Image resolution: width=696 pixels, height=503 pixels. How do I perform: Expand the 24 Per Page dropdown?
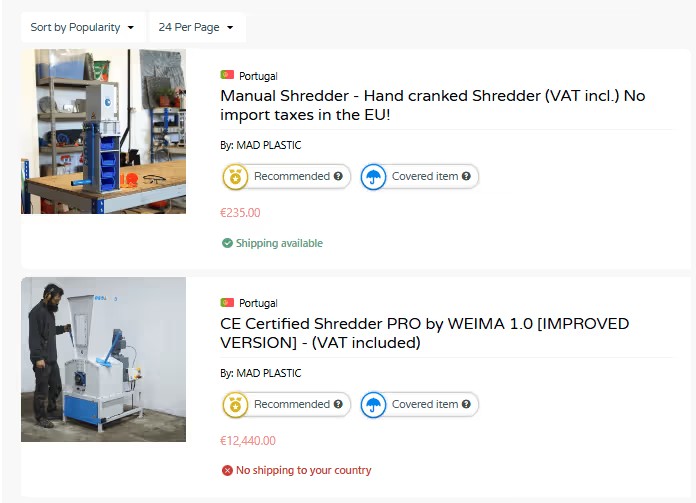[x=196, y=27]
